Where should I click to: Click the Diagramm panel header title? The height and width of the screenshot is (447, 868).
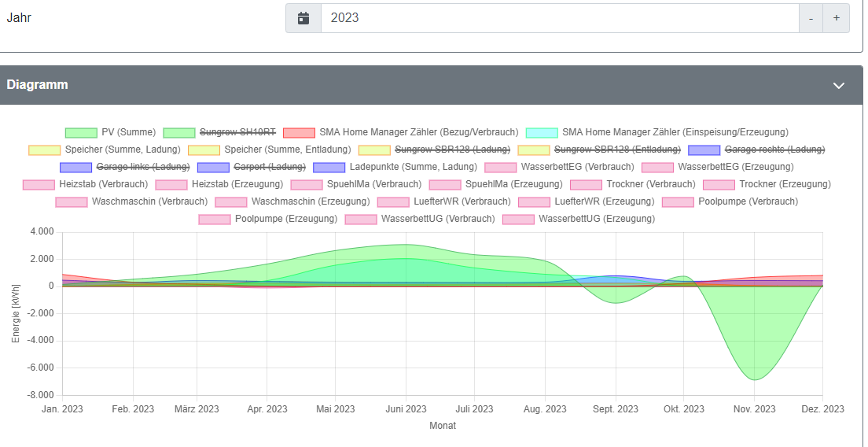point(38,85)
